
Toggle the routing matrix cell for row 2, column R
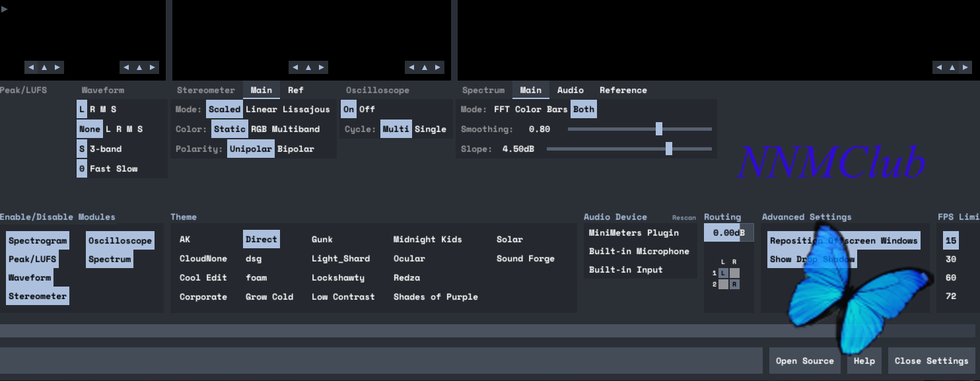coord(734,285)
